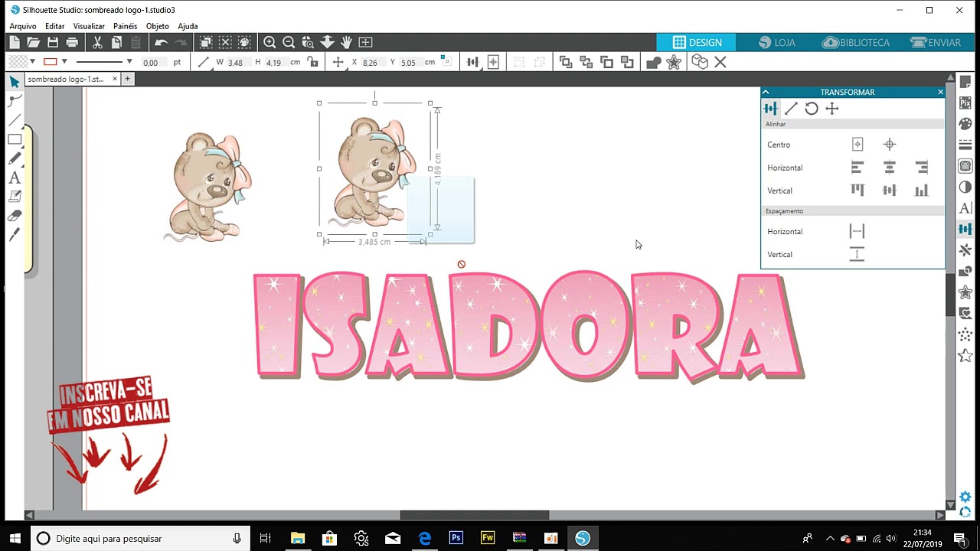The width and height of the screenshot is (980, 551).
Task: Save the document with the floppy disk icon
Action: click(52, 43)
